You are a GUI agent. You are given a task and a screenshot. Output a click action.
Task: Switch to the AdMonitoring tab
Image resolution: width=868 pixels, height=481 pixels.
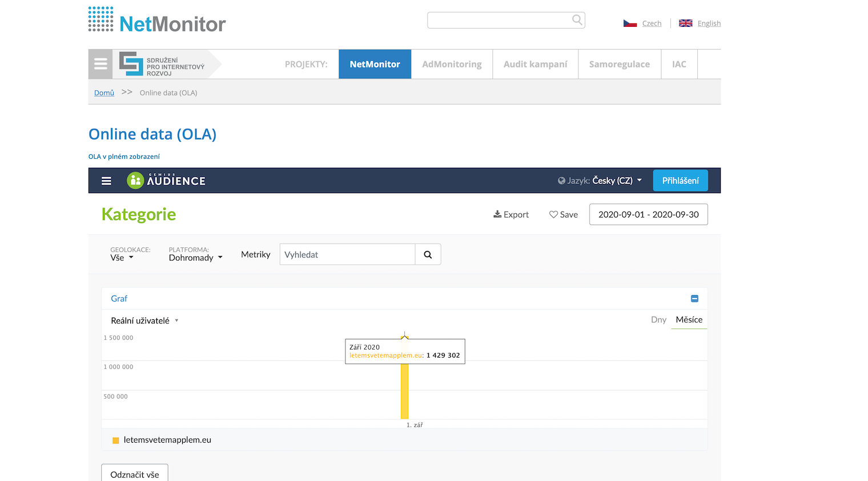tap(452, 64)
